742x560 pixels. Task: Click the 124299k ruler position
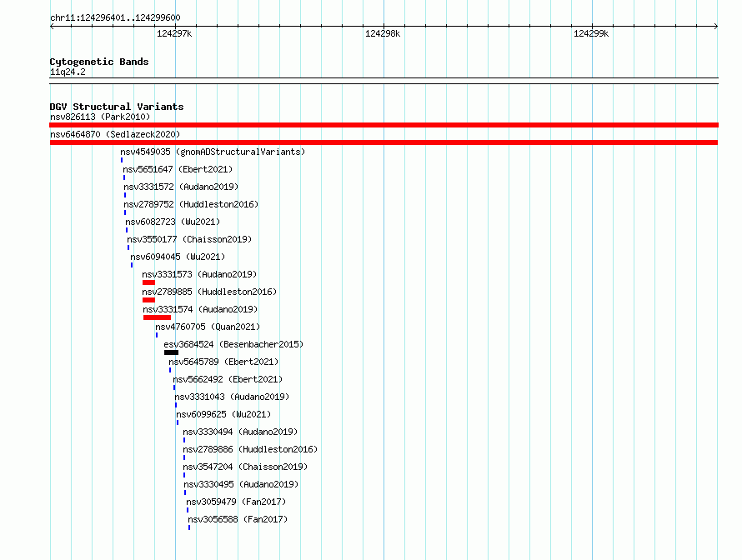[591, 33]
